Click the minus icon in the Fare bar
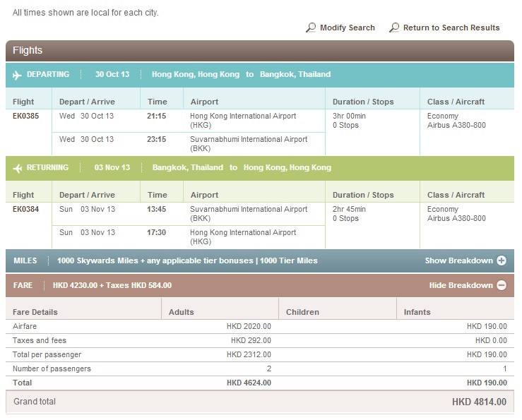This screenshot has height=420, width=522. click(x=502, y=285)
